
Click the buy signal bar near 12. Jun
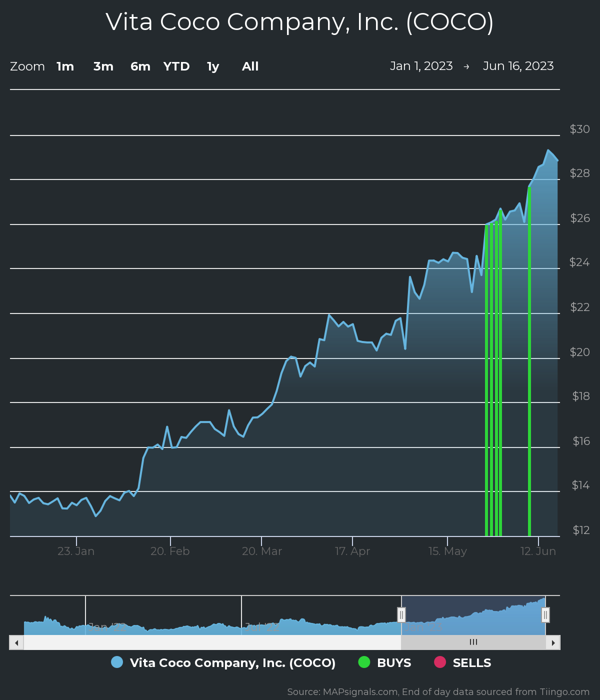tap(529, 361)
